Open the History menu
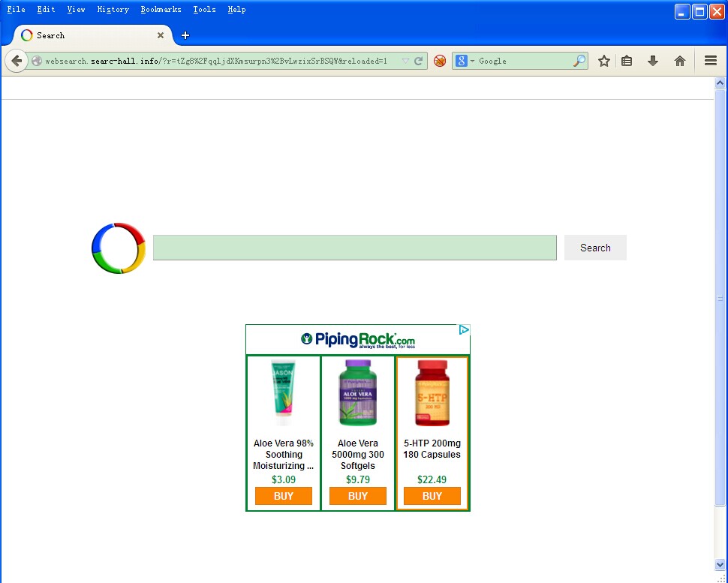 coord(113,9)
